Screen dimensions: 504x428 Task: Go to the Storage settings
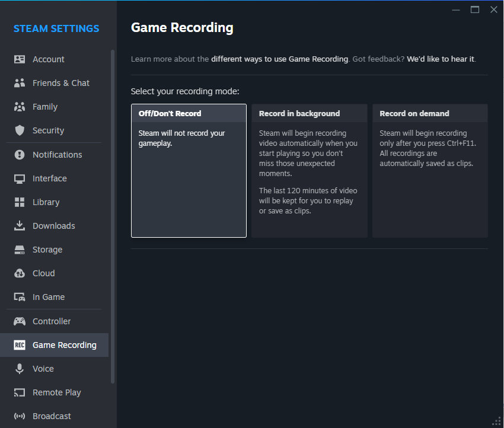(x=47, y=250)
